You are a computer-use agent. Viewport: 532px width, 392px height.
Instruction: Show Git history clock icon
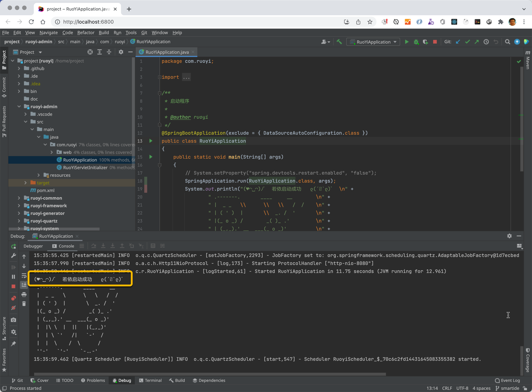[486, 42]
